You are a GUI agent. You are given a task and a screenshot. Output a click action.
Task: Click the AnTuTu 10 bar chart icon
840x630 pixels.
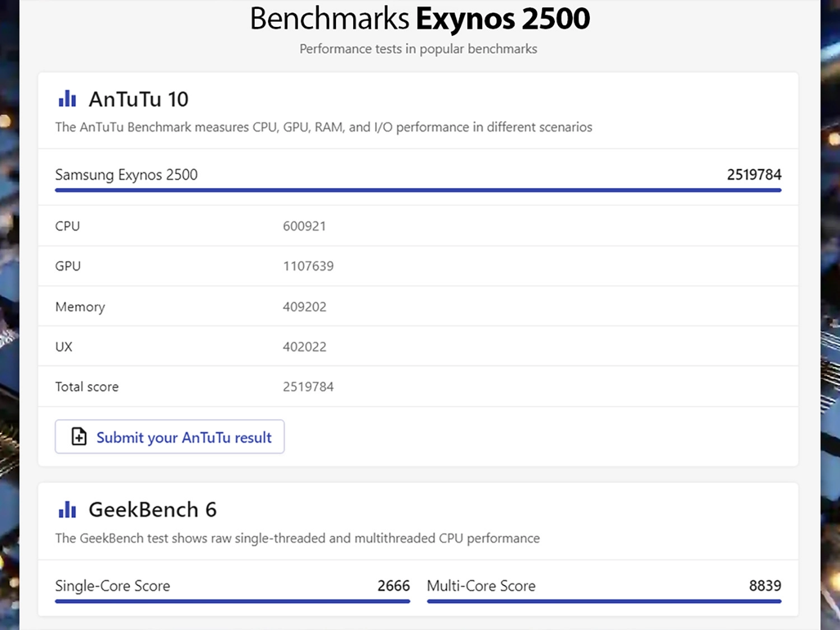tap(67, 99)
